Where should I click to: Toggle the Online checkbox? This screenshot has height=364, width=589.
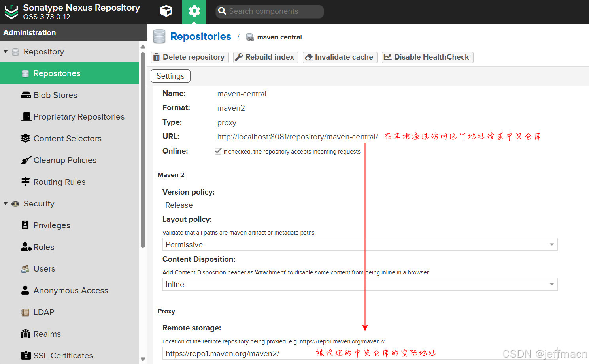tap(218, 151)
